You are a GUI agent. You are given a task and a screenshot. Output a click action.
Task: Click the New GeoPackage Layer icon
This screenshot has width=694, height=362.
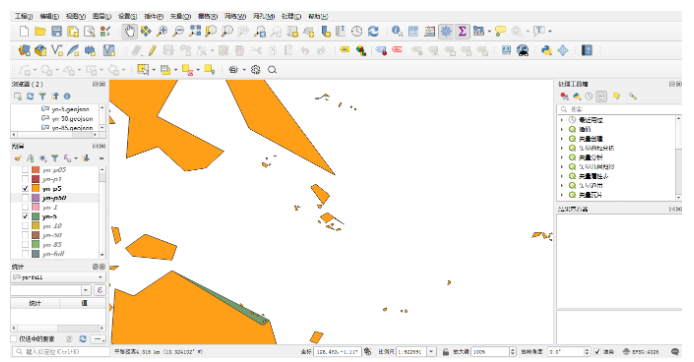click(41, 50)
